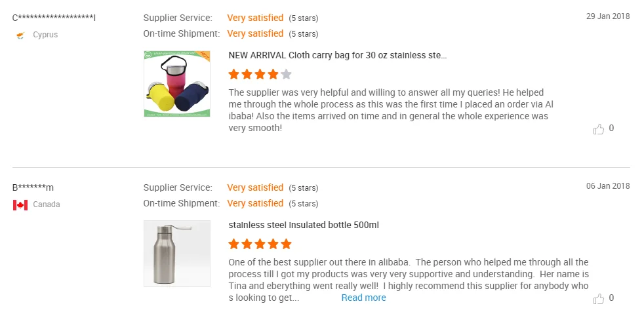Click the like count on the Canada review
644x329 pixels.
pyautogui.click(x=611, y=298)
